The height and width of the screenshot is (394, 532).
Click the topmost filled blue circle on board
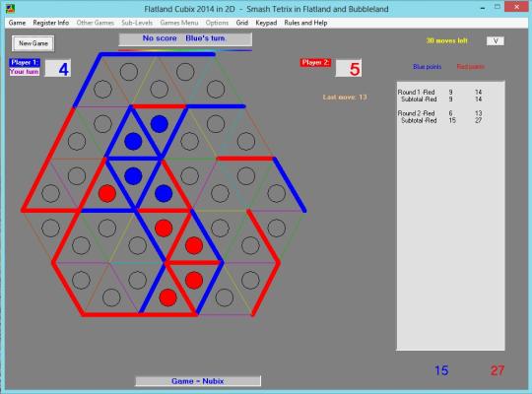160,123
